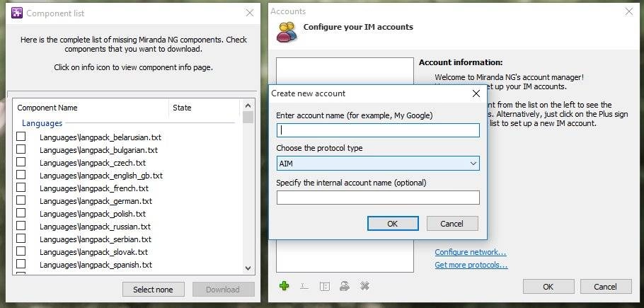Select Languages\langpack_belarusian.txt row text
The height and width of the screenshot is (308, 644).
click(x=100, y=137)
